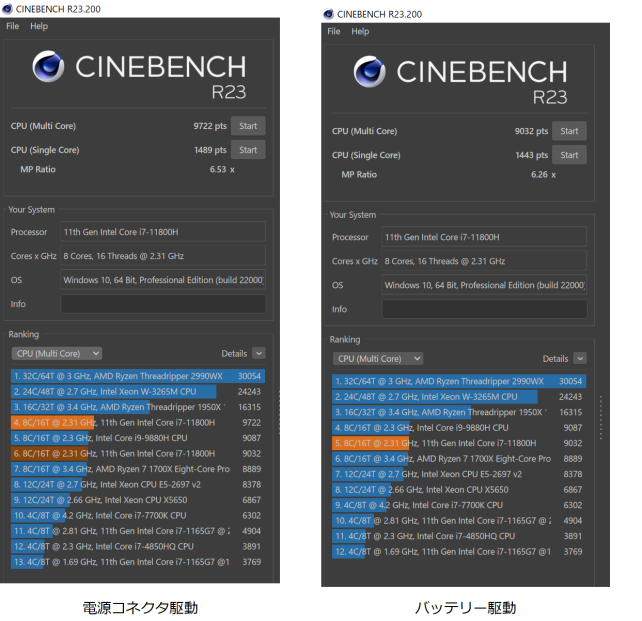Click MP Ratio 6.26 x value
The width and height of the screenshot is (642, 621).
(543, 175)
